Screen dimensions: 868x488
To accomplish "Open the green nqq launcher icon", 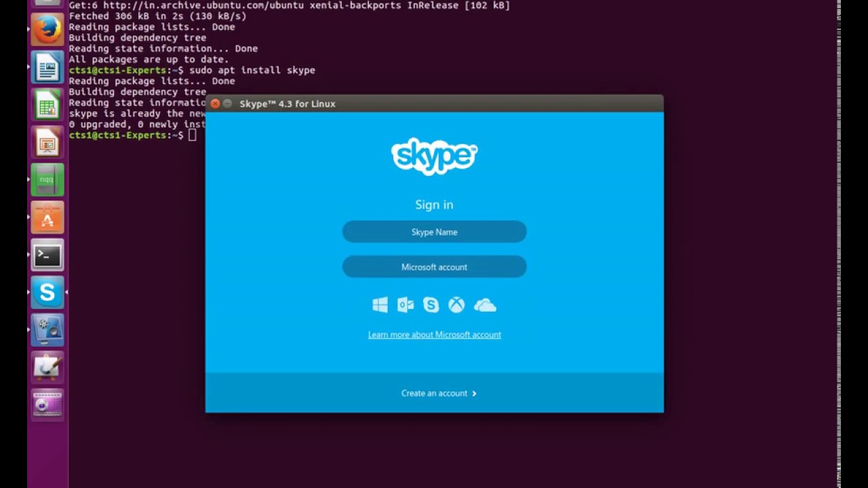I will 47,180.
